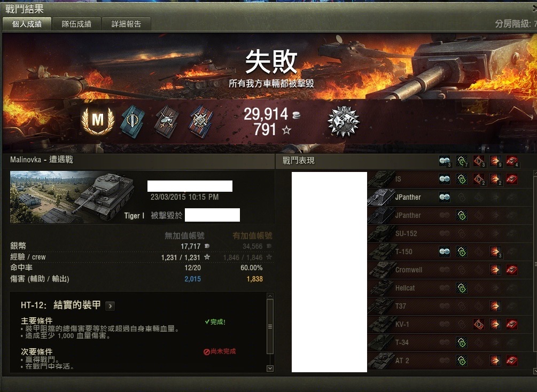The image size is (537, 392).
Task: Select the 個人成績 tab
Action: click(27, 24)
